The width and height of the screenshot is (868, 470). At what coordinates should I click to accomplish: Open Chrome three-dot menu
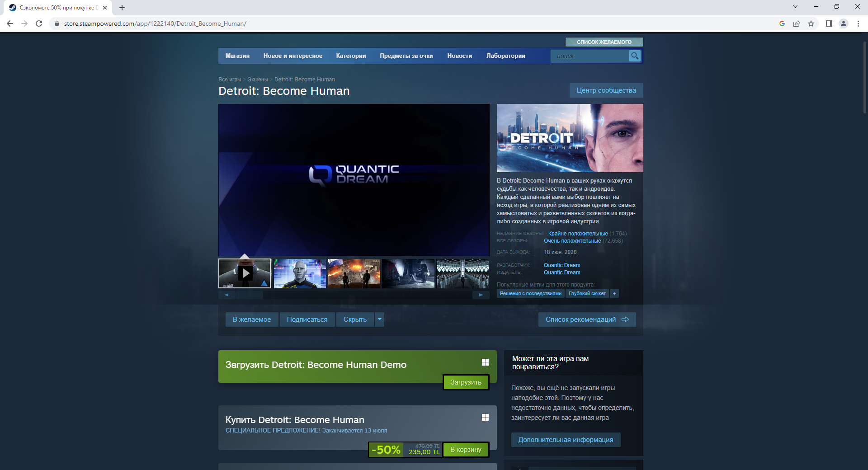pos(858,23)
